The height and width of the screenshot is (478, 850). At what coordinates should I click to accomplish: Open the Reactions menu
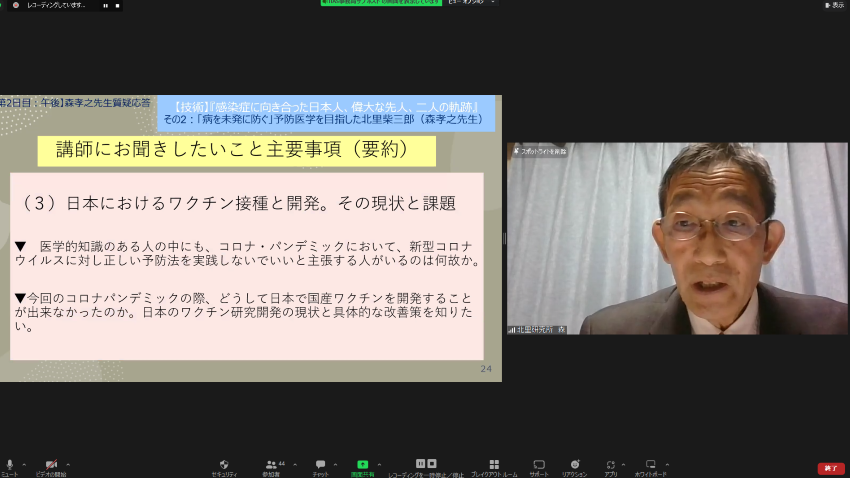[x=574, y=465]
